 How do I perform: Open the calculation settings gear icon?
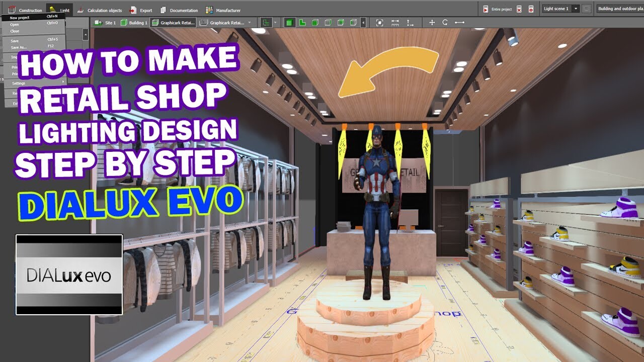tap(531, 10)
